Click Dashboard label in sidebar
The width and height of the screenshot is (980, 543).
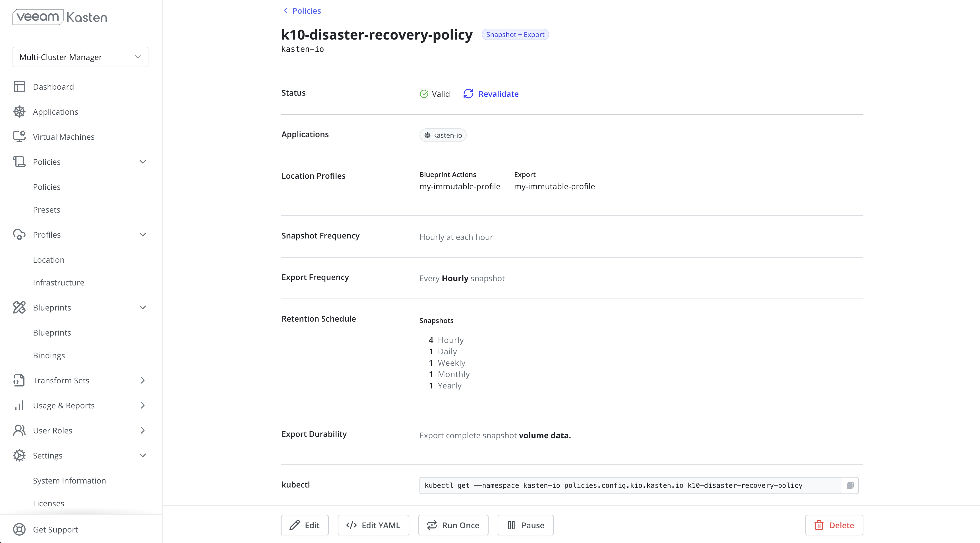(53, 87)
